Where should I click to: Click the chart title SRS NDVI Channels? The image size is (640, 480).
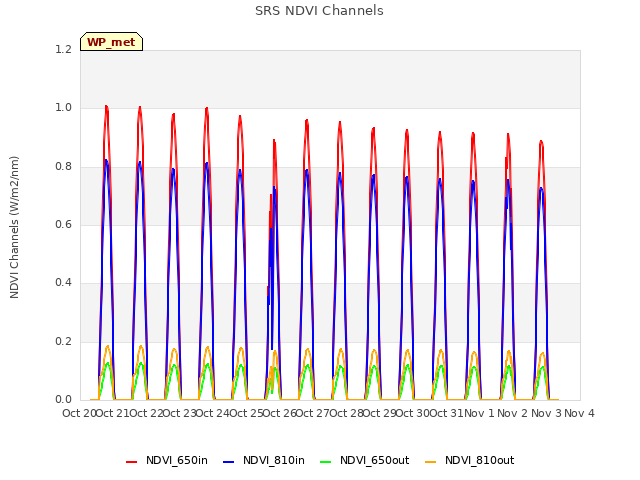(x=319, y=11)
